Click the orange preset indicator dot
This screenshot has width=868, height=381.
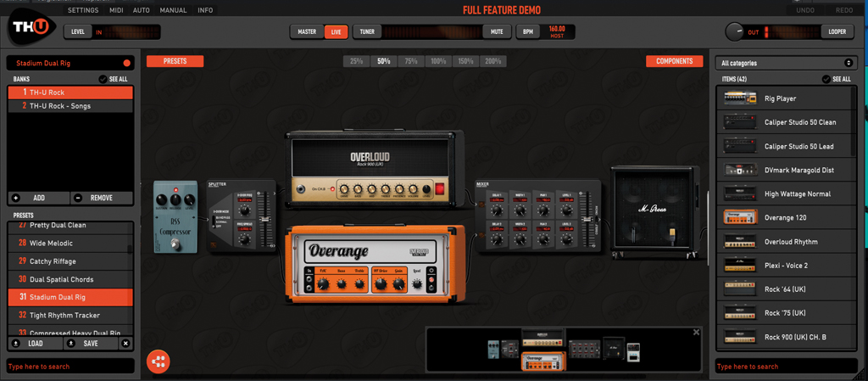coord(127,63)
